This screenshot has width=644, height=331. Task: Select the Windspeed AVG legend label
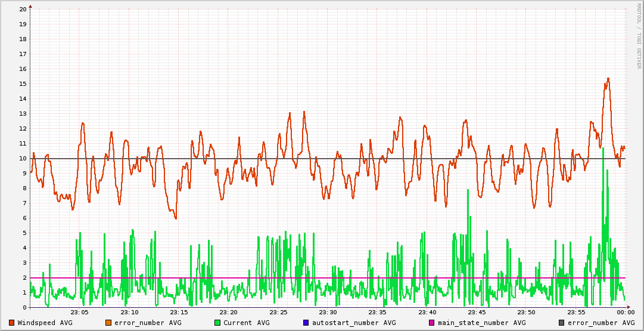click(45, 323)
